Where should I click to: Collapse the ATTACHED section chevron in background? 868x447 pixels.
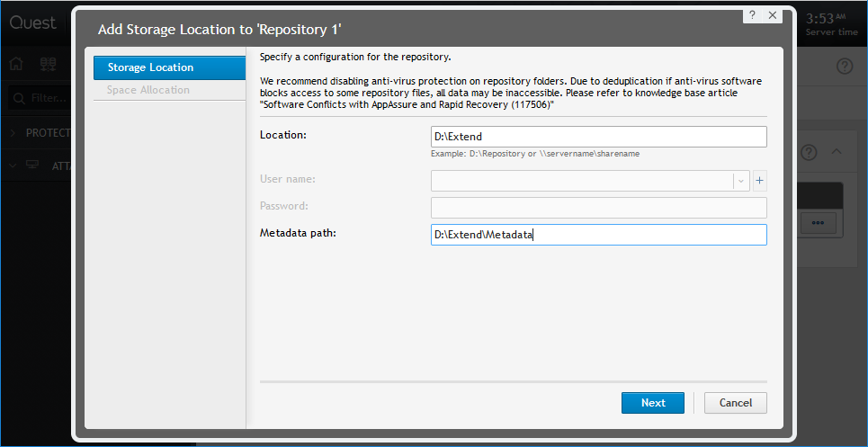pos(13,165)
